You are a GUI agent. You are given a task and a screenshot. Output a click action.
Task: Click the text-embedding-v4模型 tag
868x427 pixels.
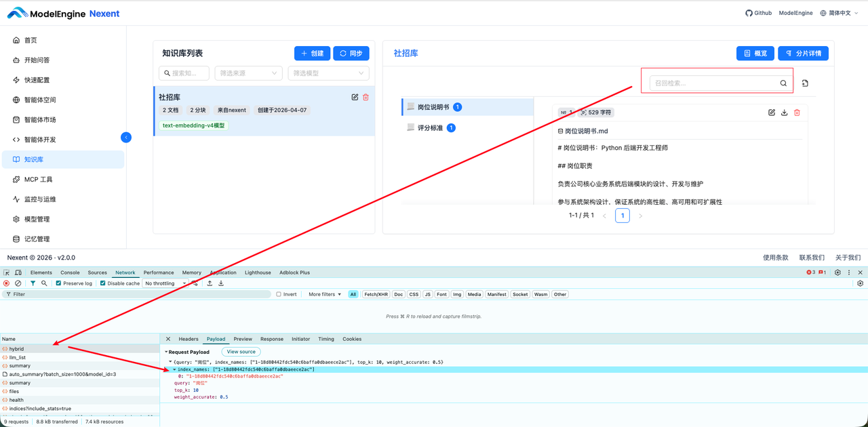pyautogui.click(x=193, y=125)
